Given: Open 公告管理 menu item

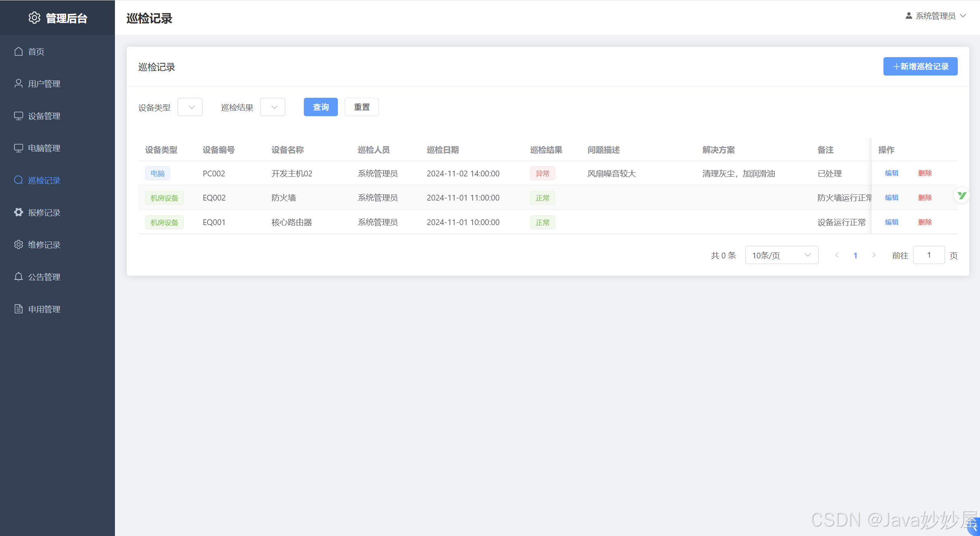Looking at the screenshot, I should 57,277.
